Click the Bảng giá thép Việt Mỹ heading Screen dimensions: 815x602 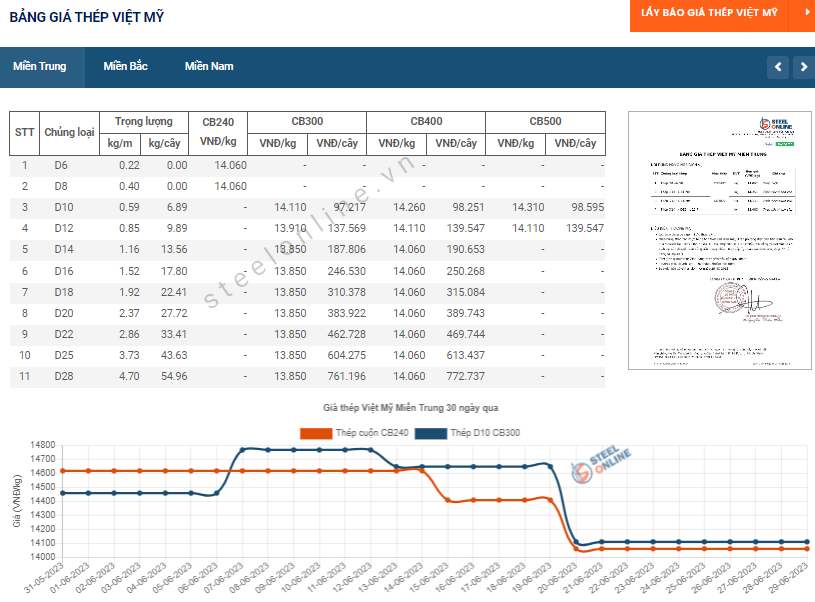(87, 17)
